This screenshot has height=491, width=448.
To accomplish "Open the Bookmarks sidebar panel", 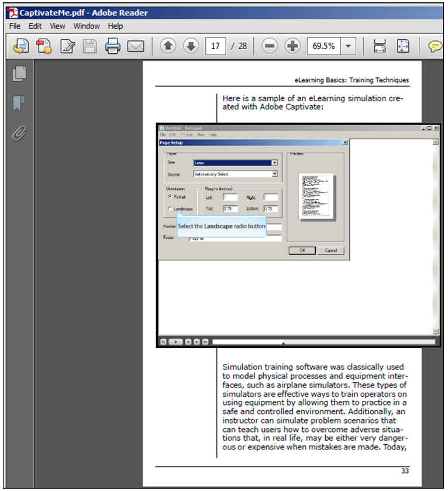I will pos(19,104).
